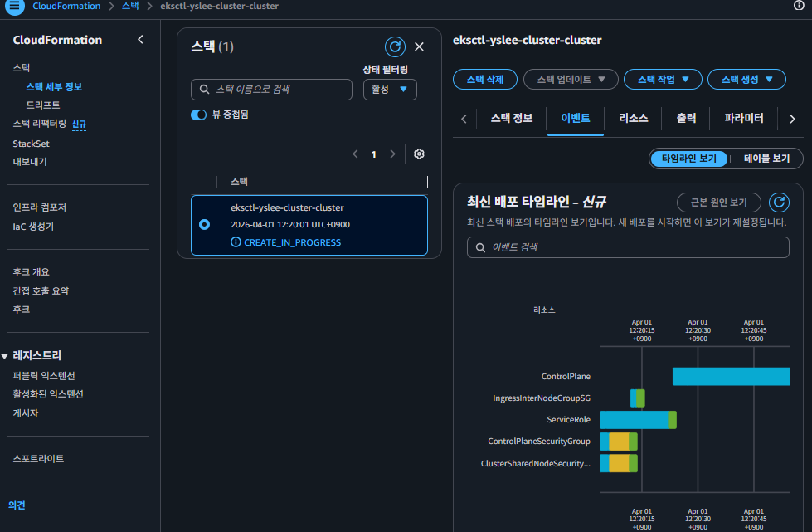The width and height of the screenshot is (812, 532).
Task: Open Infrastructure Composer (인프라 컴포저)
Action: (39, 207)
